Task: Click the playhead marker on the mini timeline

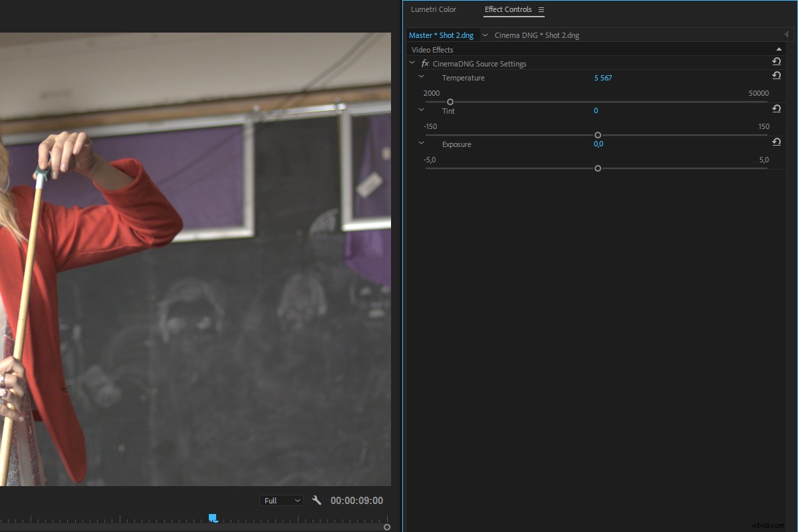Action: 213,517
